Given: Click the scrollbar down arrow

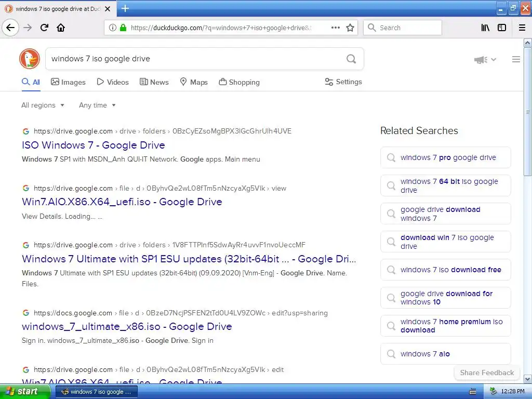Looking at the screenshot, I should coord(528,379).
